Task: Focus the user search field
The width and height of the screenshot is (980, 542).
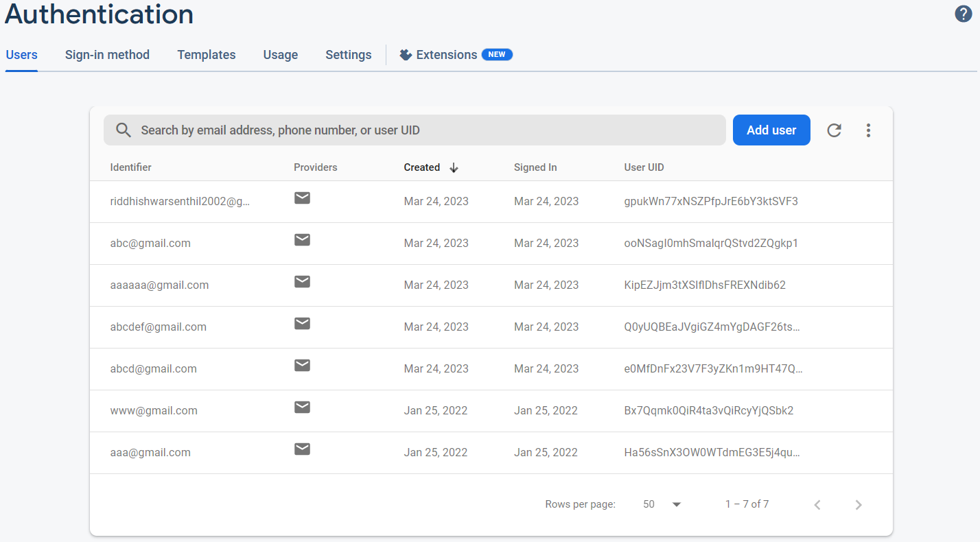Action: pos(415,130)
